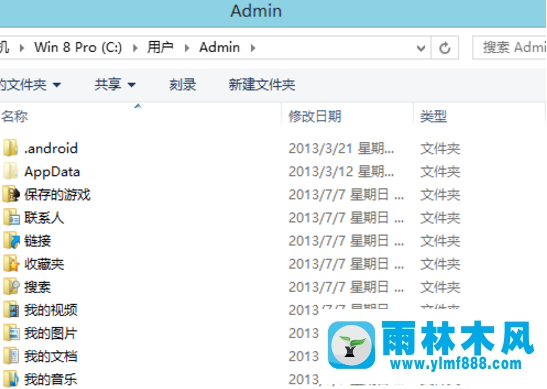Expand the arrow before Win 8 Pro (C:)
This screenshot has width=547, height=389.
click(x=22, y=47)
